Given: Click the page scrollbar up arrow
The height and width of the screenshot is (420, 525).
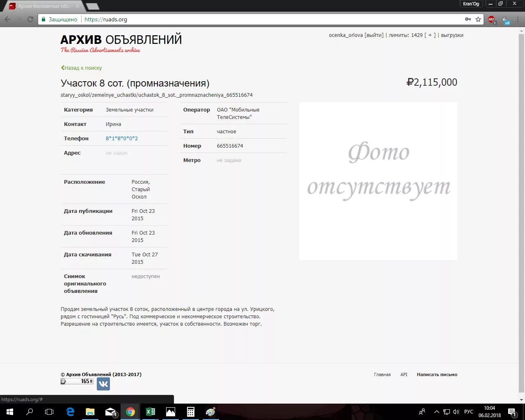Looking at the screenshot, I should point(522,31).
